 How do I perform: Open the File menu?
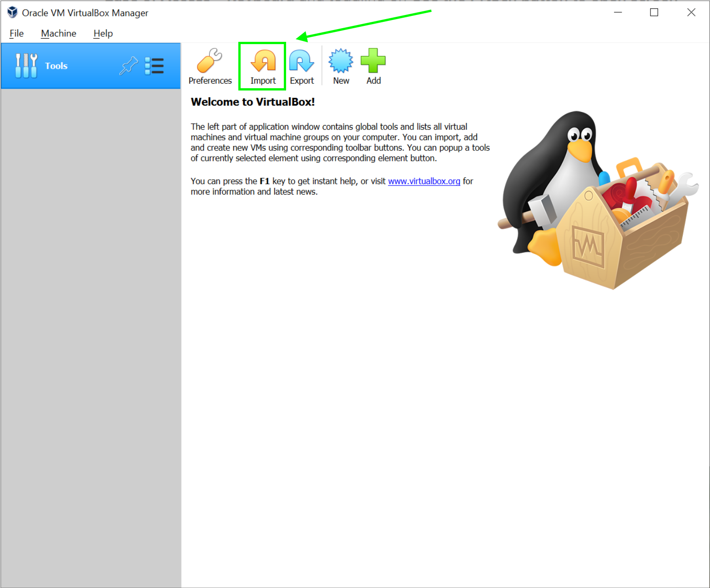[x=16, y=33]
